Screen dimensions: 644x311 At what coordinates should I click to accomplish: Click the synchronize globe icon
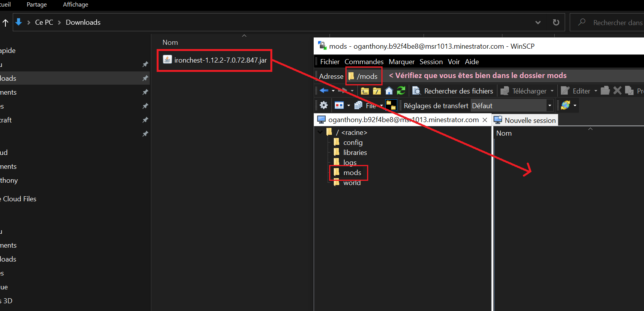[565, 105]
